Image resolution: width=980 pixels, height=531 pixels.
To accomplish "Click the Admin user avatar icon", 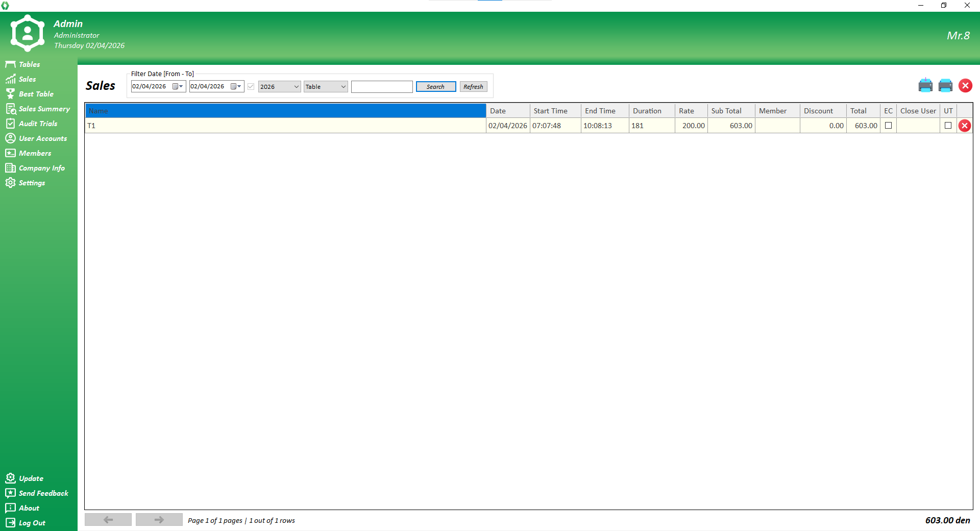I will click(28, 34).
